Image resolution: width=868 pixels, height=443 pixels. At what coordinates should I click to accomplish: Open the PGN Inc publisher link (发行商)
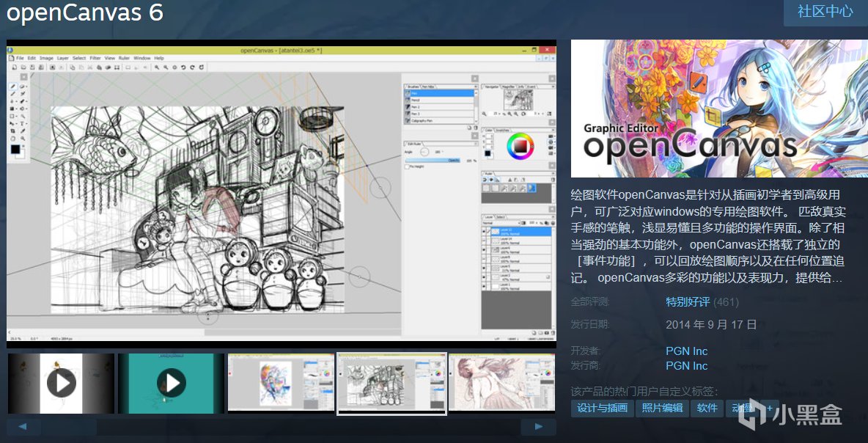point(686,365)
